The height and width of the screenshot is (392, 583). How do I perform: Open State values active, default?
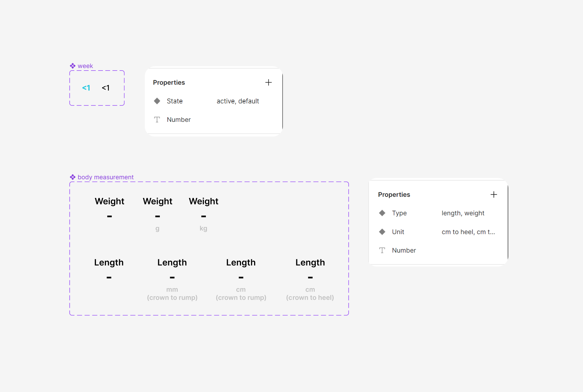[238, 101]
